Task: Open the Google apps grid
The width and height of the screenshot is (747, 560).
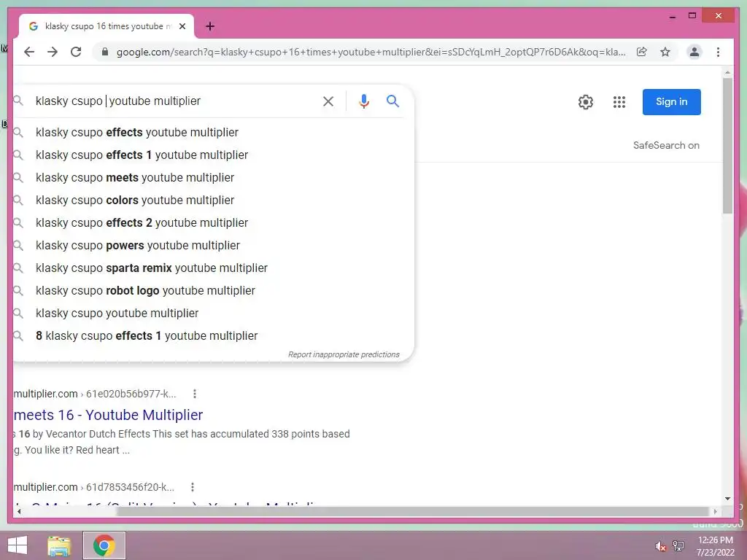Action: pos(619,102)
